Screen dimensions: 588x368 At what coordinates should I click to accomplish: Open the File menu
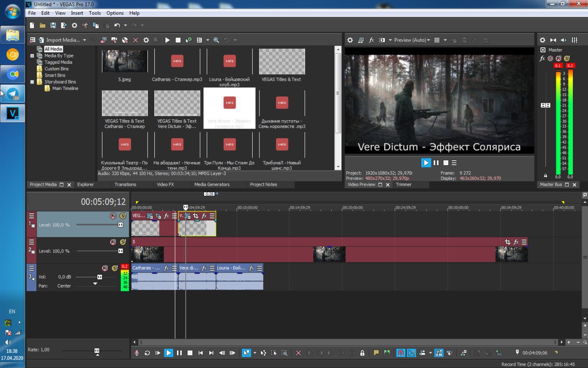point(32,13)
